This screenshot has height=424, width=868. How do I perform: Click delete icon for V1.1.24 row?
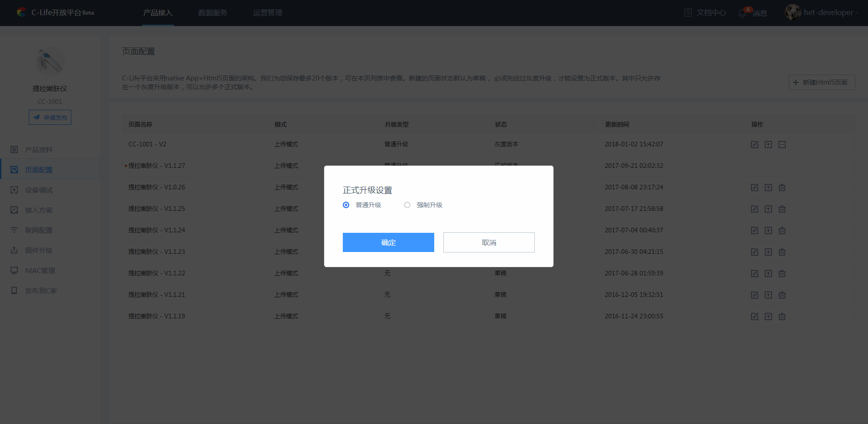782,231
